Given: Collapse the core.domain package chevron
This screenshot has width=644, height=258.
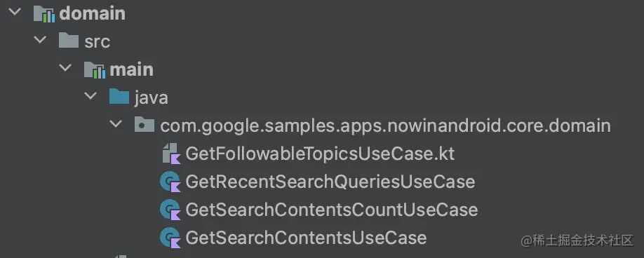Looking at the screenshot, I should point(116,123).
